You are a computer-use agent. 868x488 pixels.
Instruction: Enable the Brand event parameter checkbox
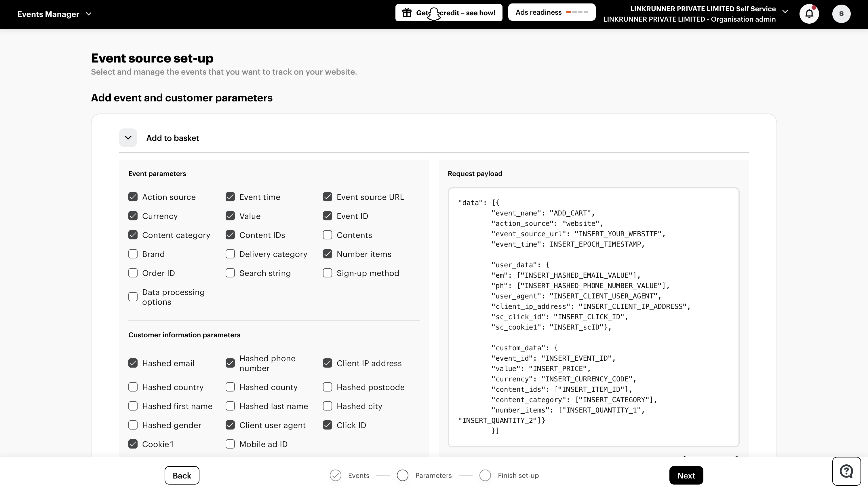click(133, 254)
